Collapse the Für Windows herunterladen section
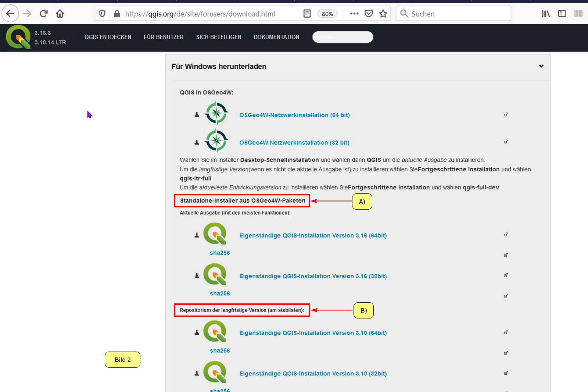This screenshot has width=588, height=392. pos(541,66)
